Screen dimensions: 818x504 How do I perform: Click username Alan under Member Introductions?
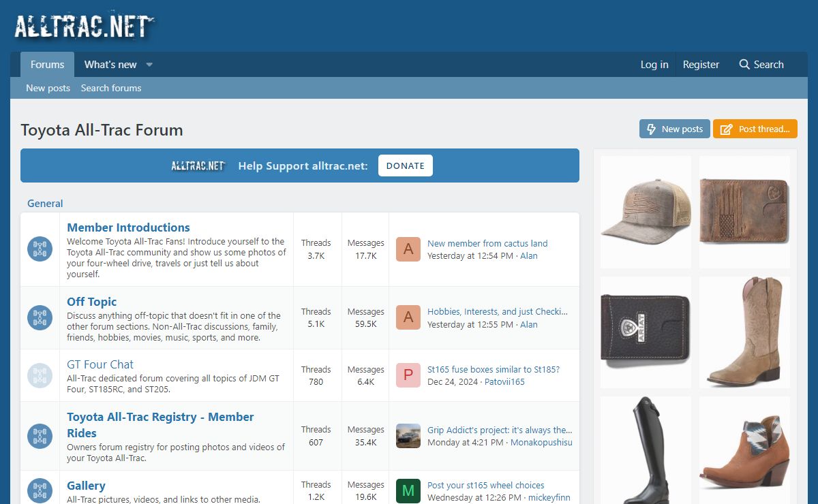coord(529,255)
